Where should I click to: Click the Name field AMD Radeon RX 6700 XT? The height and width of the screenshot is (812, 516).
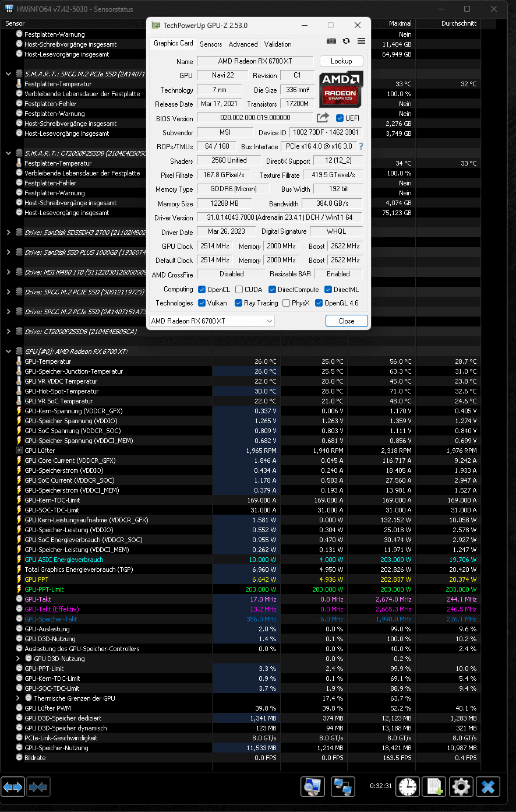[x=255, y=61]
